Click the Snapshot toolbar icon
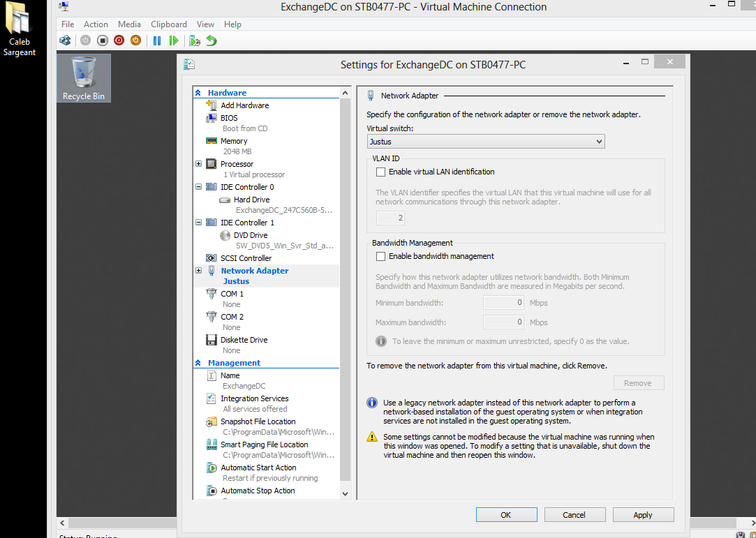The height and width of the screenshot is (538, 756). pyautogui.click(x=195, y=40)
